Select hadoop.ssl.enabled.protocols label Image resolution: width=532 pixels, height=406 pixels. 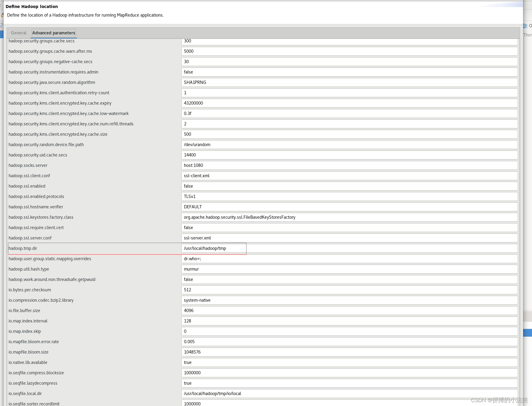(x=36, y=196)
